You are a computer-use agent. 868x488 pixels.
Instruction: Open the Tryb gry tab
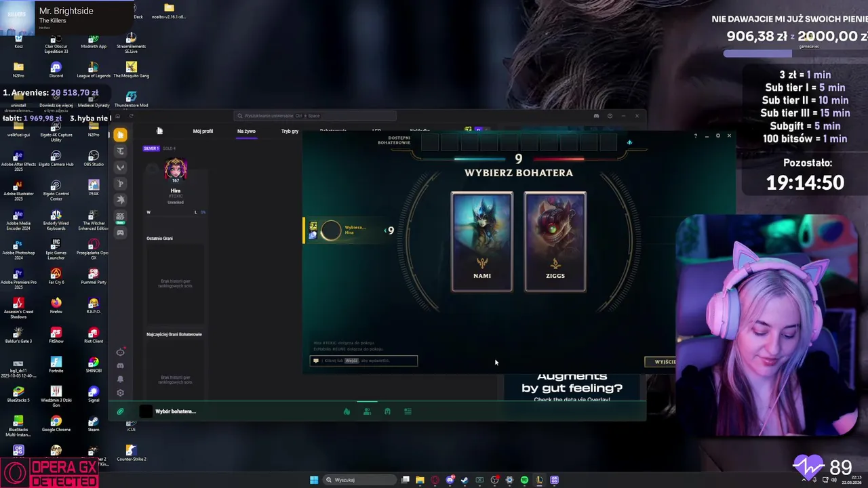tap(290, 131)
